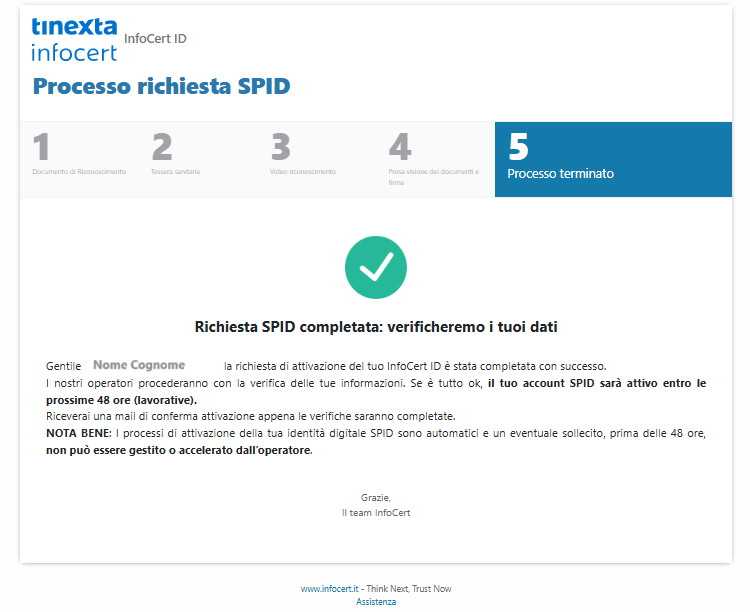Click the Tinexta Infocert logo

coord(74,39)
